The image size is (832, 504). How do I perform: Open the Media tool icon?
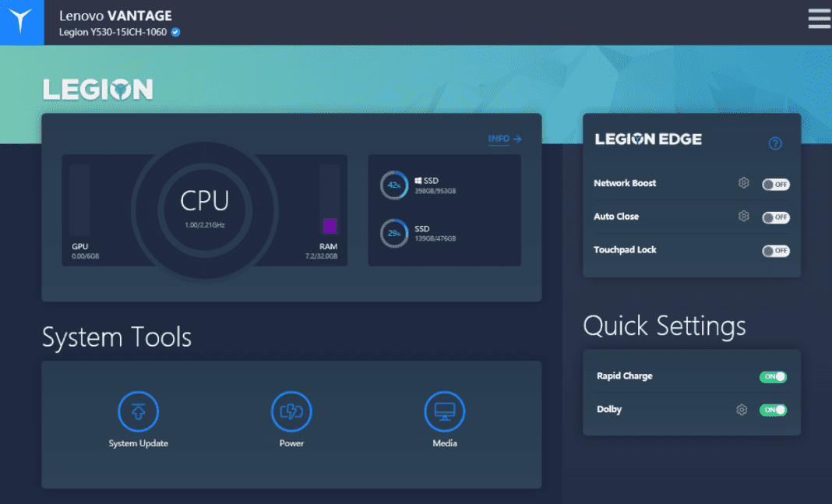coord(444,411)
